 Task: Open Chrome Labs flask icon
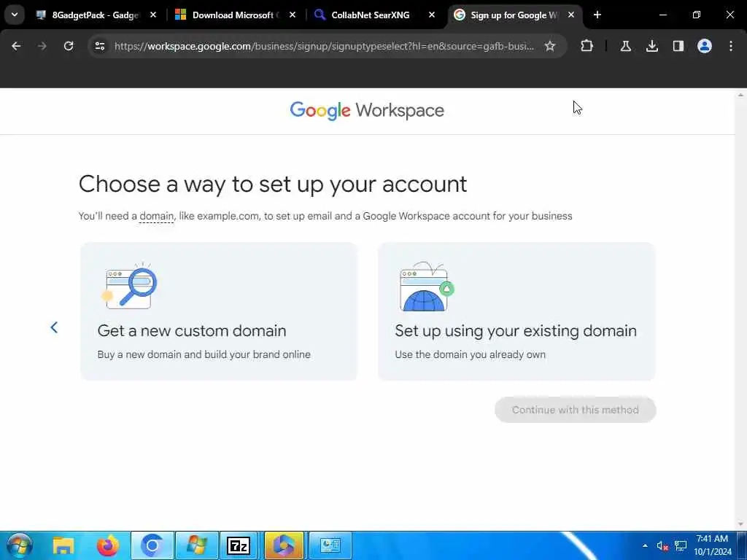click(625, 46)
